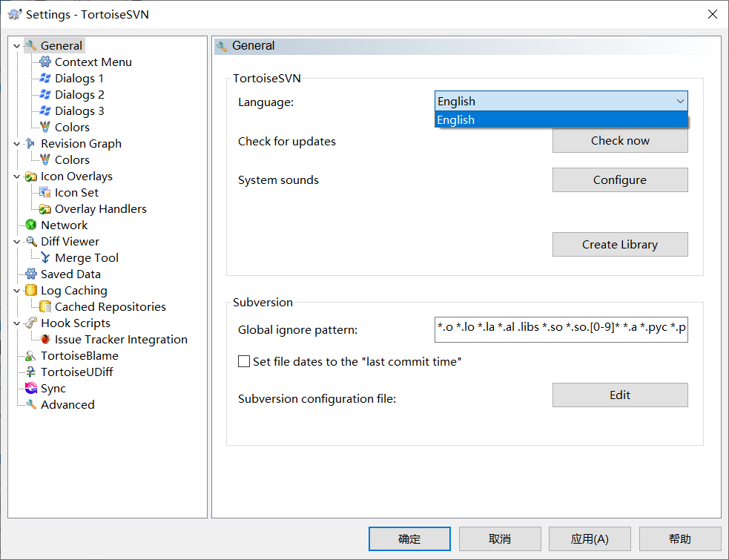Click the Icon Set icon
Image resolution: width=729 pixels, height=560 pixels.
[x=45, y=193]
